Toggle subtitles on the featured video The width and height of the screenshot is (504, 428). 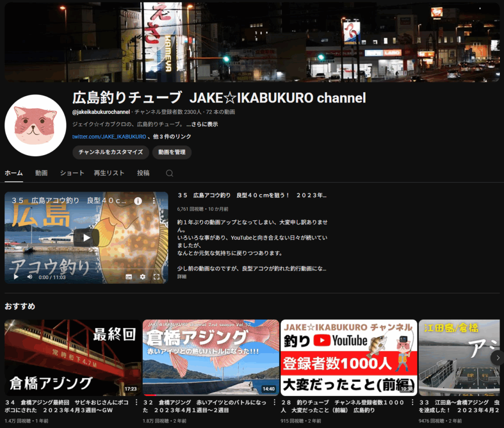pos(129,277)
